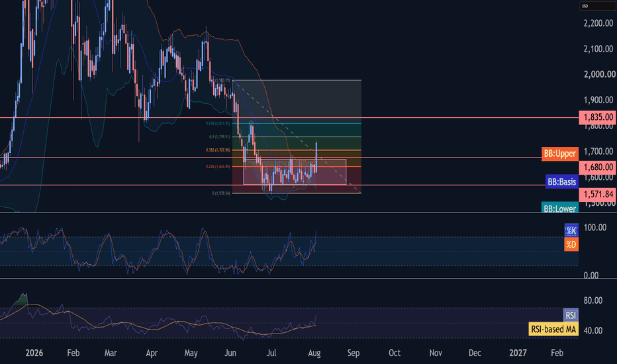Click the 40.00 RSI scale value

tap(593, 330)
